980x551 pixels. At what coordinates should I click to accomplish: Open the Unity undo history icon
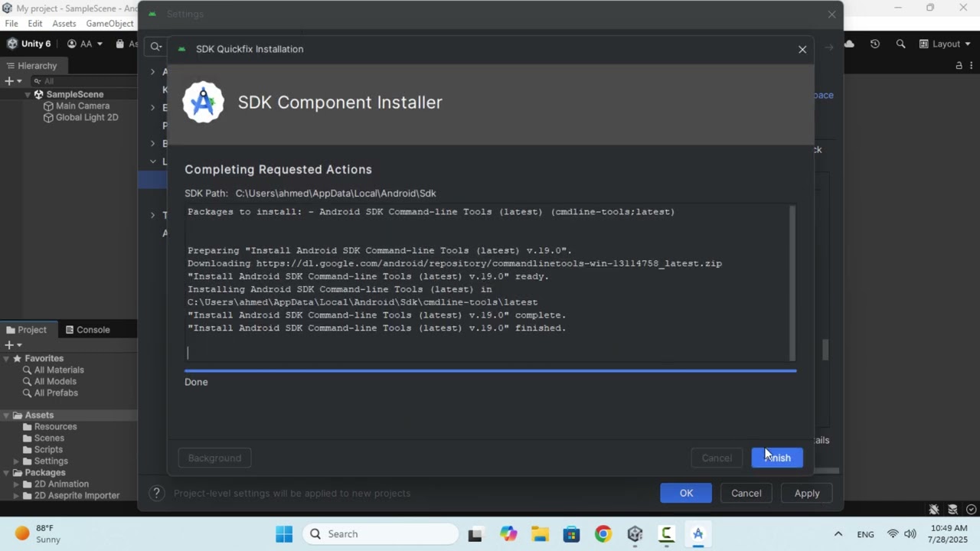(875, 44)
